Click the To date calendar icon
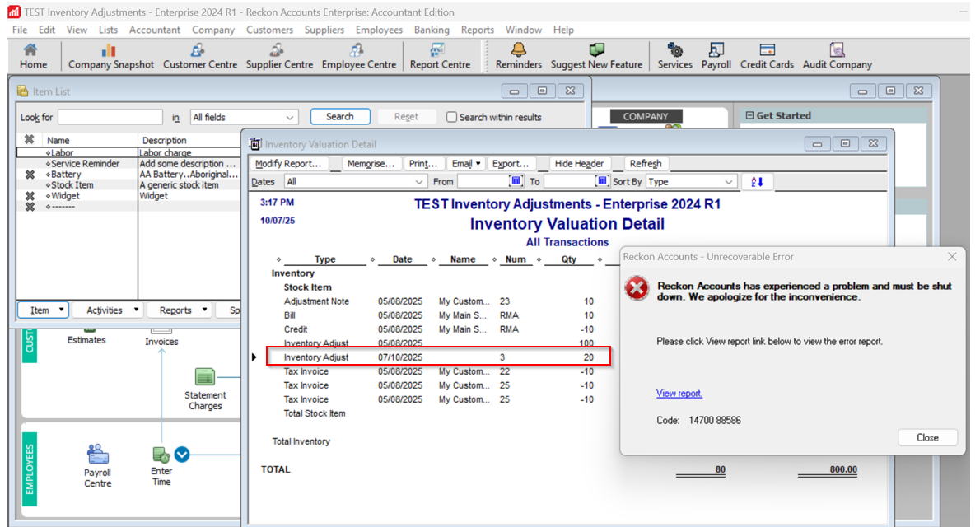The height and width of the screenshot is (527, 980). click(x=602, y=181)
